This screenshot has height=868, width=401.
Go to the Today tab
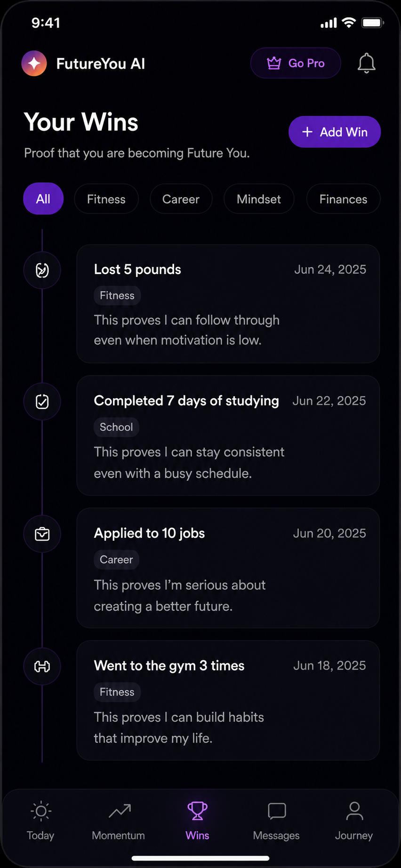click(x=40, y=821)
